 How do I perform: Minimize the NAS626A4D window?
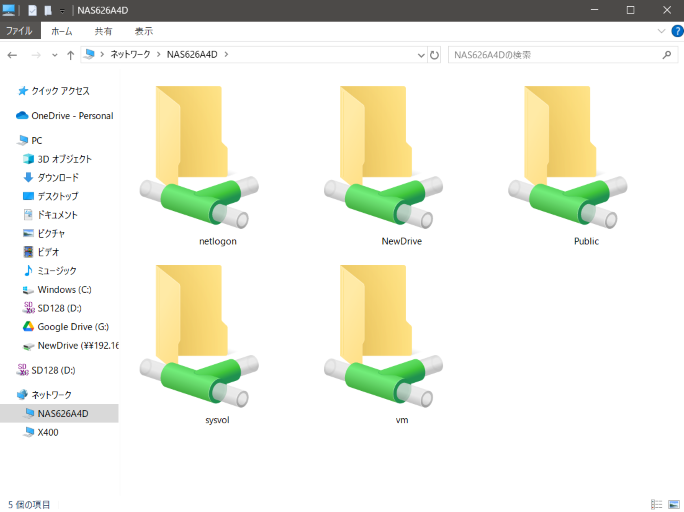(594, 10)
